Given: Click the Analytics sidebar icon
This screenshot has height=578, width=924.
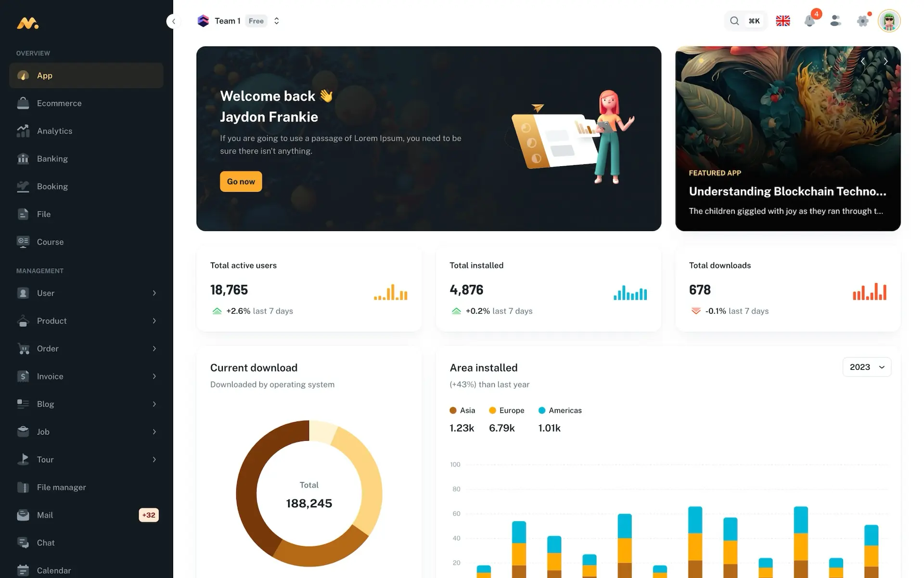Looking at the screenshot, I should click(x=23, y=131).
